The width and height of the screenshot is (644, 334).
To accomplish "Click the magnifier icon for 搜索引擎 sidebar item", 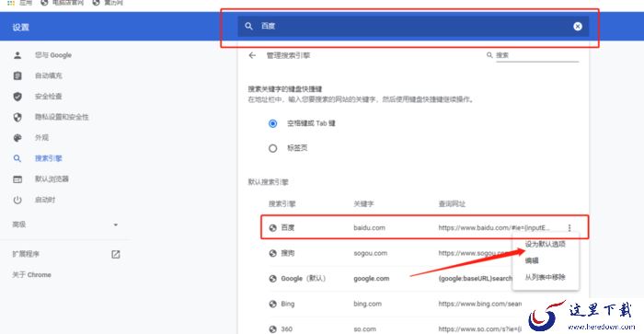I will [x=17, y=158].
